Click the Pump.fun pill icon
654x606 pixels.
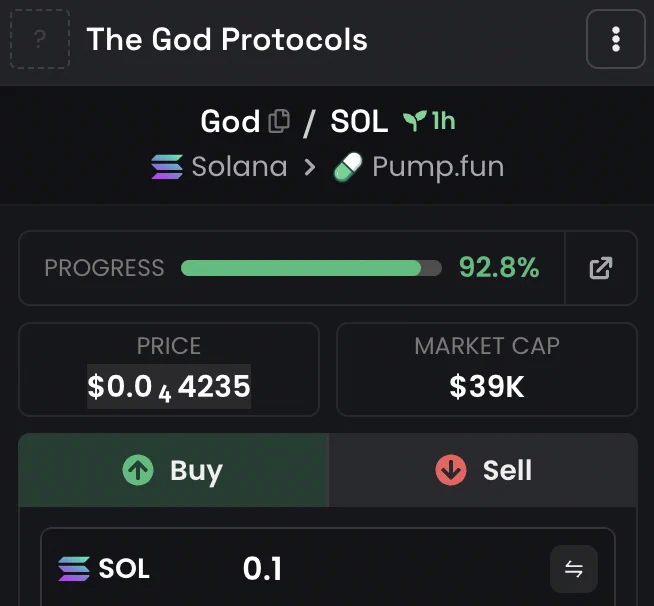[x=348, y=167]
